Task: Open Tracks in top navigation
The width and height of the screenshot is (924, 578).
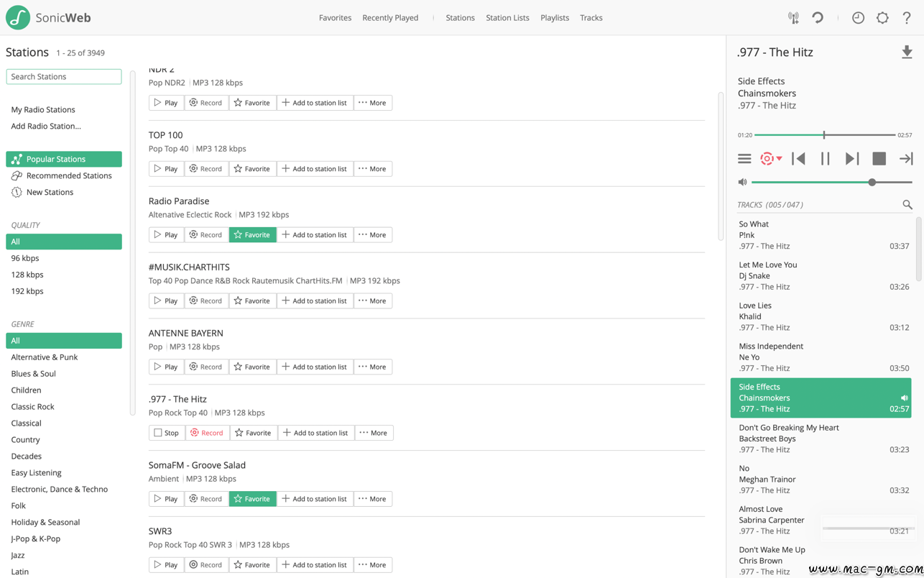Action: [x=591, y=18]
